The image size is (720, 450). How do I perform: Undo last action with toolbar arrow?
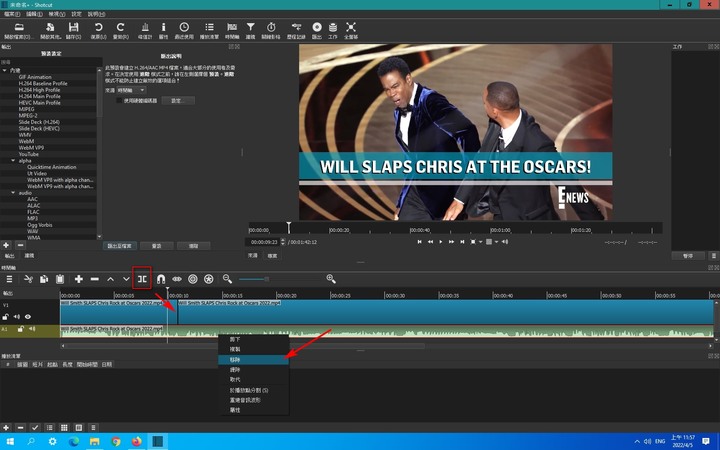pos(98,28)
